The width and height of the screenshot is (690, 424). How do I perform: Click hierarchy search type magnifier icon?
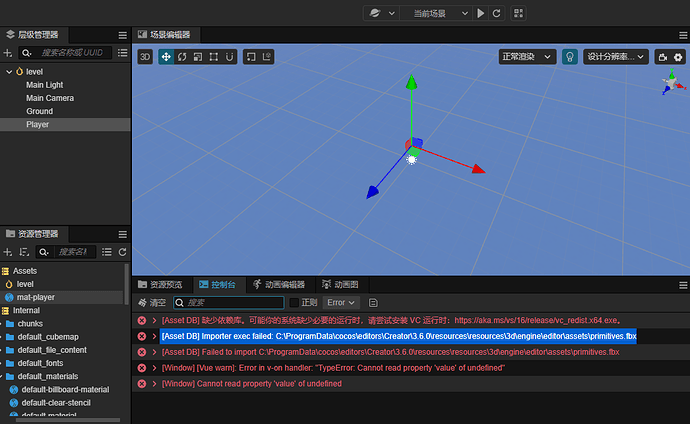(27, 53)
